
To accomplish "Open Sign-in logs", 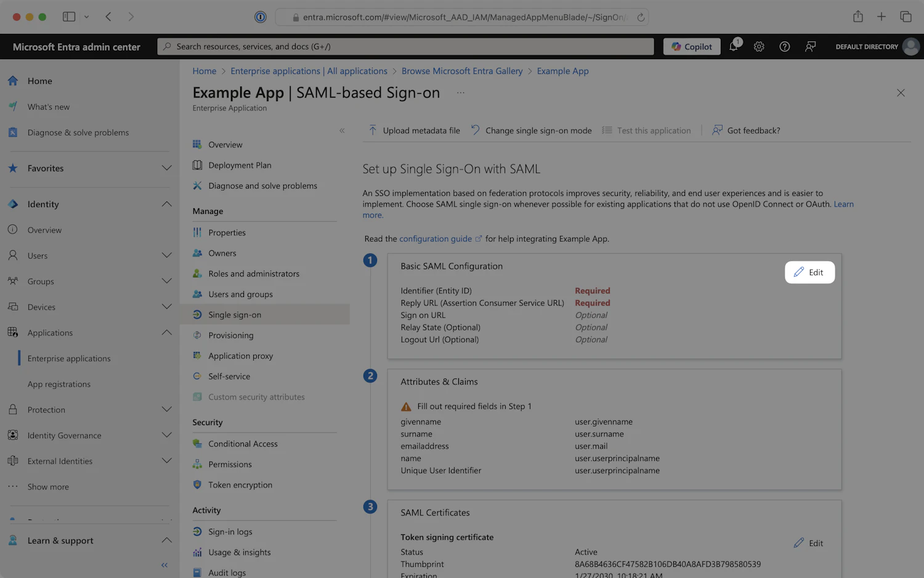I will (230, 532).
